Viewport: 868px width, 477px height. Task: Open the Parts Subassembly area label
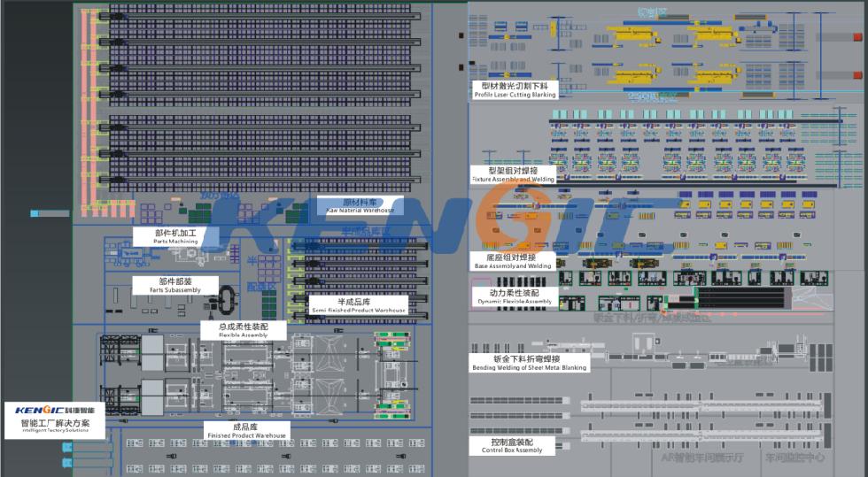(175, 285)
